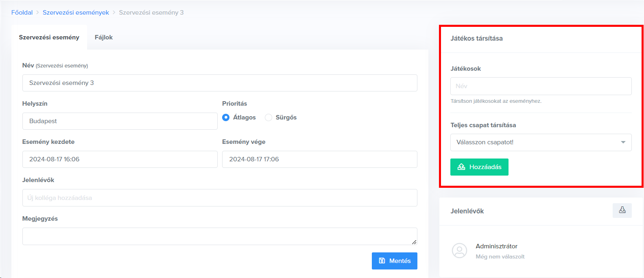The image size is (644, 278).
Task: Select the Sürgős priority radio button
Action: (x=269, y=117)
